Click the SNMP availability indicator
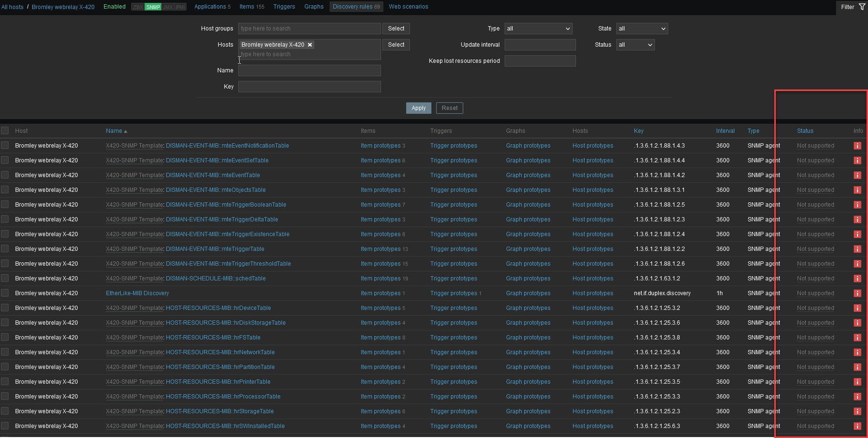This screenshot has width=868, height=438. (153, 7)
